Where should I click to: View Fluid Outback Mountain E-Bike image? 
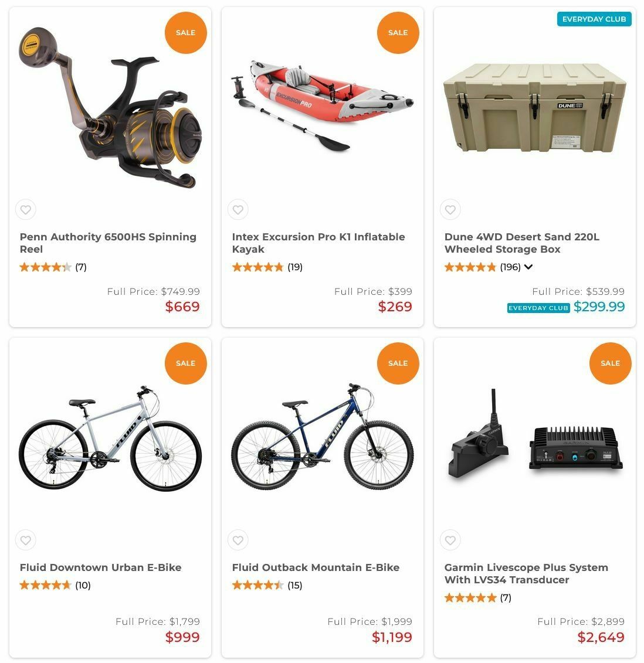point(323,437)
